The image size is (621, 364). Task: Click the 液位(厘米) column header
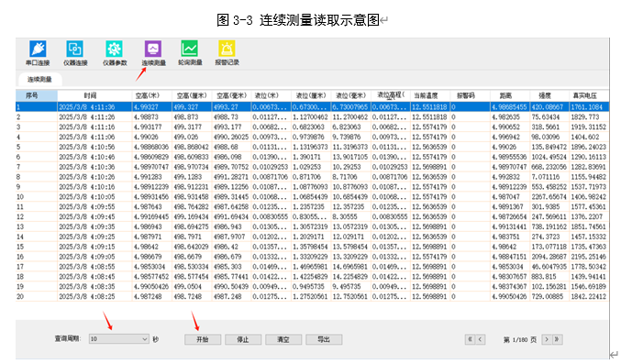[x=311, y=95]
